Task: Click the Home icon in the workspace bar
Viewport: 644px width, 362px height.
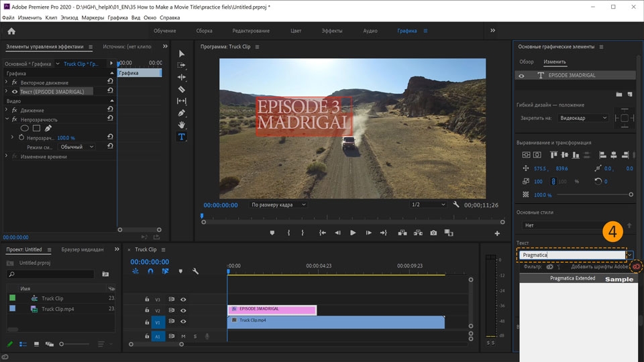Action: pos(11,31)
